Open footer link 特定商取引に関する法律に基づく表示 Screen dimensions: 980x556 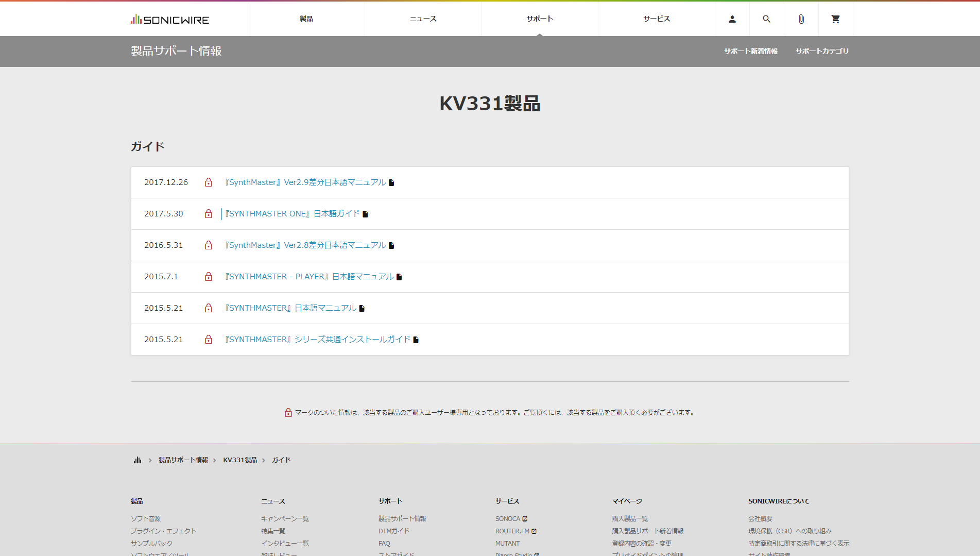799,544
